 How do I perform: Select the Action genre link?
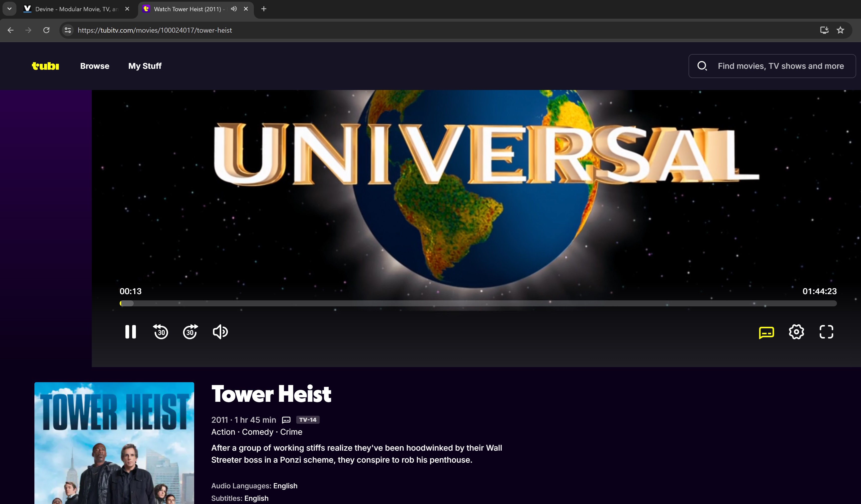pyautogui.click(x=223, y=432)
